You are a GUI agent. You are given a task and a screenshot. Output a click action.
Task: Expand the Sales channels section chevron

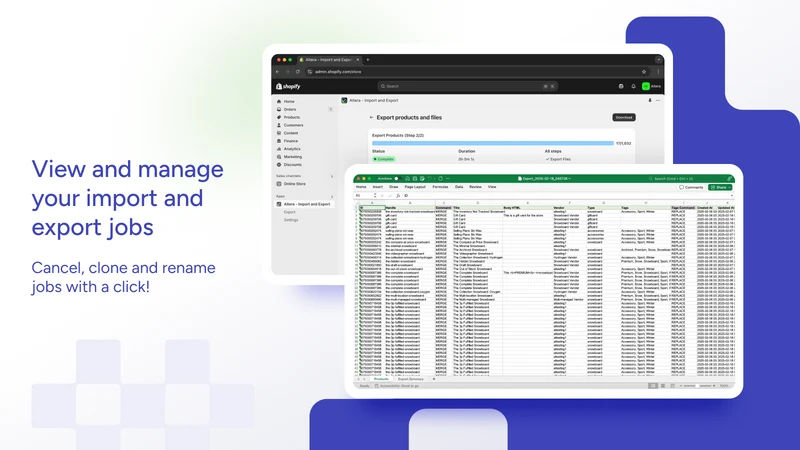coord(332,177)
